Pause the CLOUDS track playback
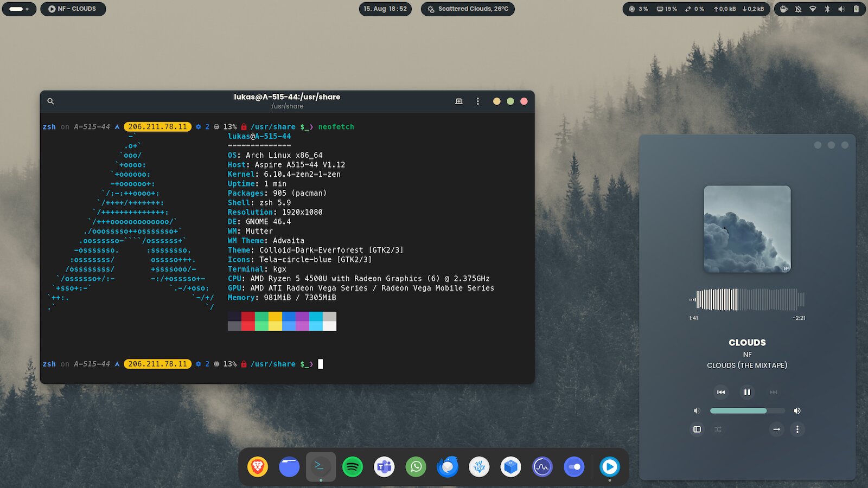The image size is (868, 488). 747,392
